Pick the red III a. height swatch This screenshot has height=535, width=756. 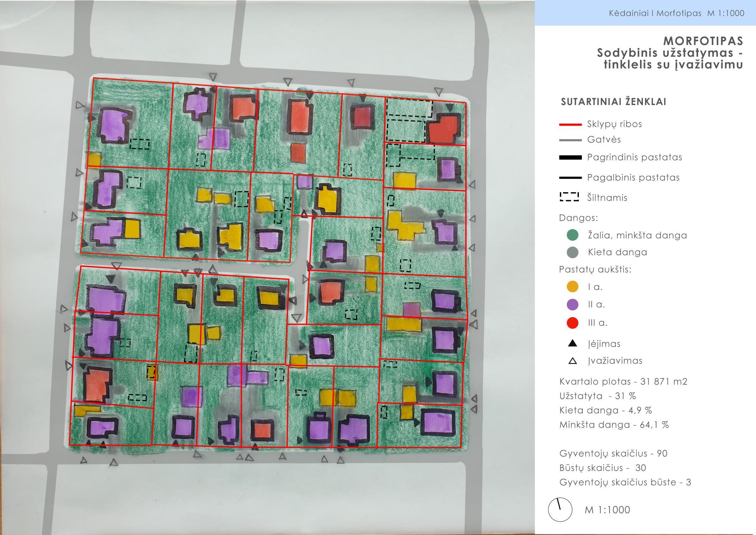pyautogui.click(x=572, y=322)
